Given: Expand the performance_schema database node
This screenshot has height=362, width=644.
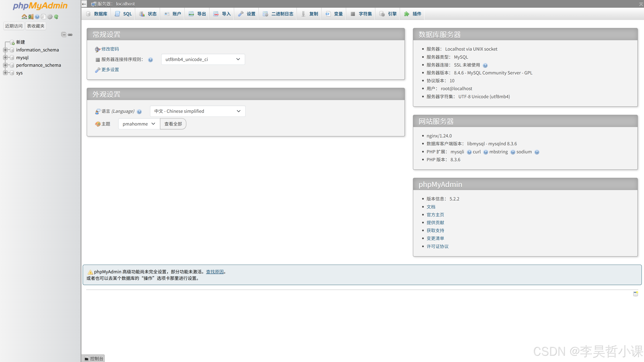Looking at the screenshot, I should coord(5,65).
